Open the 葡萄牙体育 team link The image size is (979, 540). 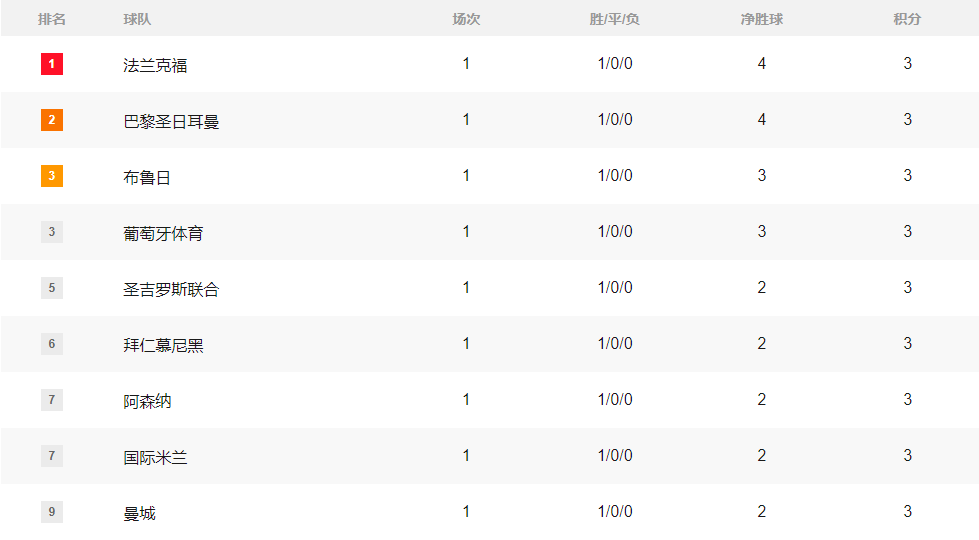tap(163, 234)
